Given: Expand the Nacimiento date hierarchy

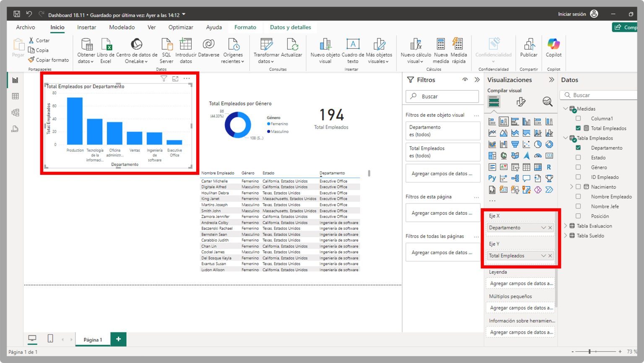Looking at the screenshot, I should (571, 187).
